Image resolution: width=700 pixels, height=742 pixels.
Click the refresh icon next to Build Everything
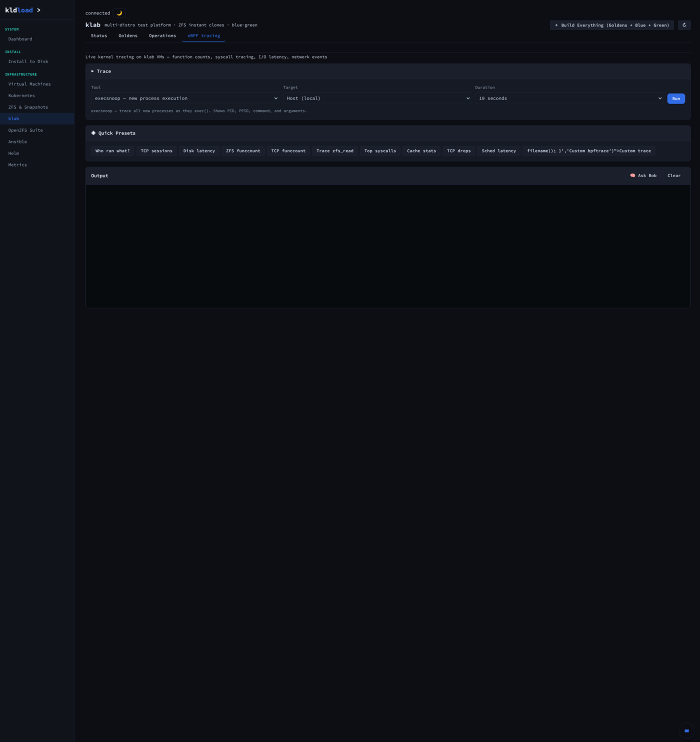(684, 25)
